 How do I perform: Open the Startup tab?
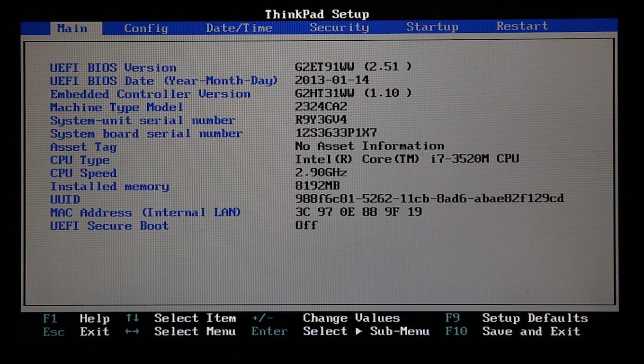(x=432, y=27)
